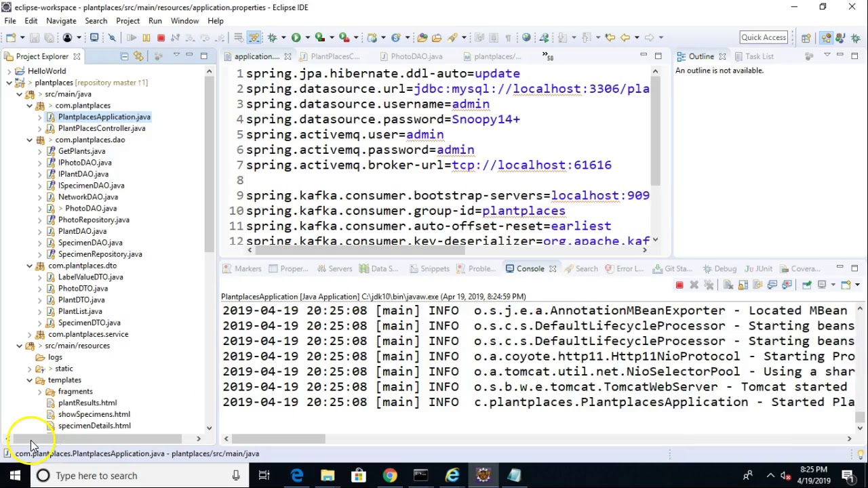The height and width of the screenshot is (488, 868).
Task: Open the File menu
Action: click(x=10, y=21)
